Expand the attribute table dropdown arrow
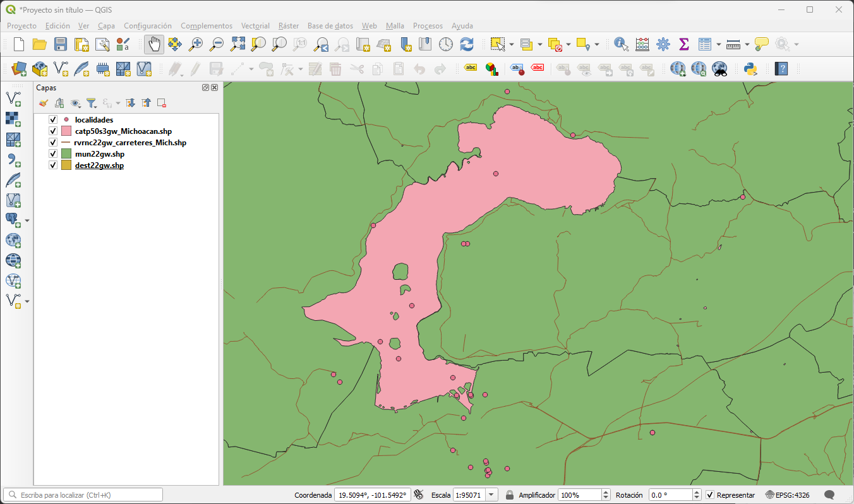This screenshot has height=504, width=854. pos(718,44)
